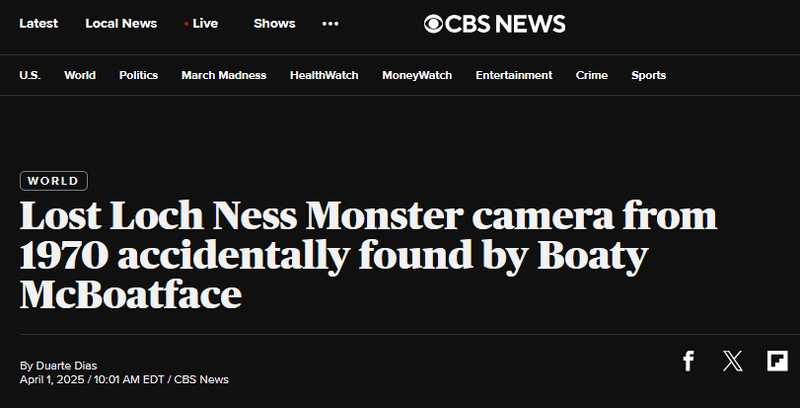This screenshot has height=408, width=800.
Task: Share article on Facebook icon
Action: click(688, 361)
